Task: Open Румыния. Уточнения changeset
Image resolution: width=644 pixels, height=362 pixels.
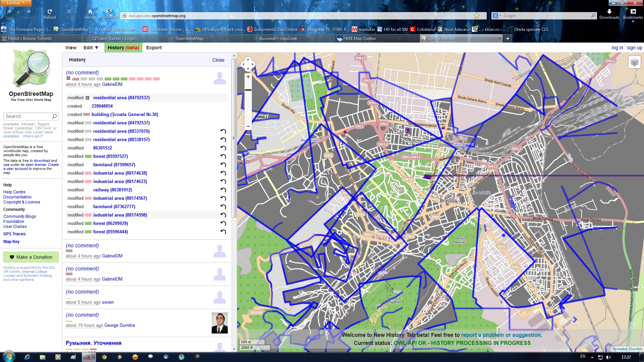Action: coord(94,343)
